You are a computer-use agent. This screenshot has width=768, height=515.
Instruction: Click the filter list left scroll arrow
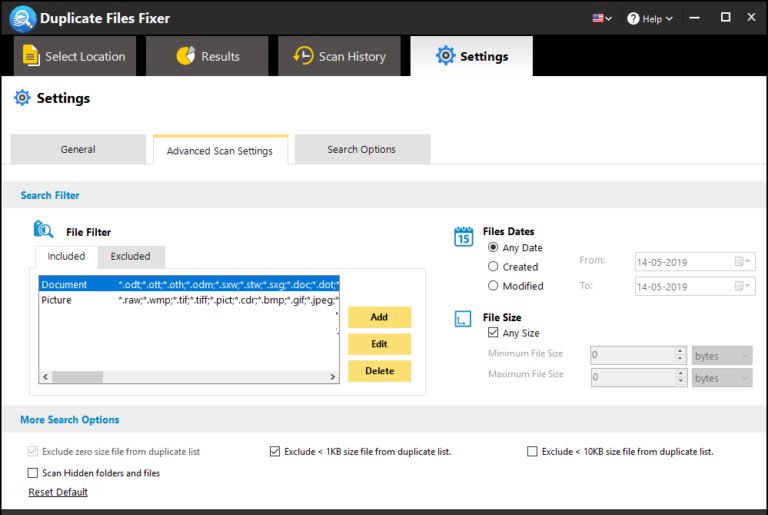[46, 377]
